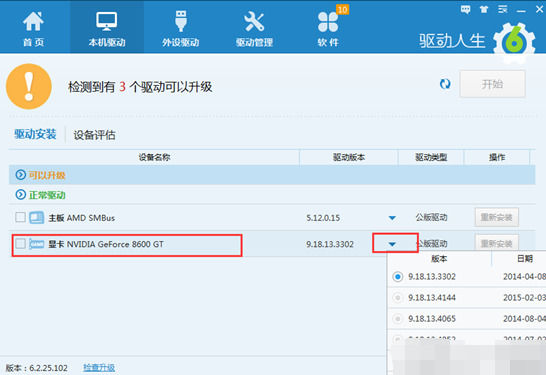Open the skin shirt icon in title bar

484,9
